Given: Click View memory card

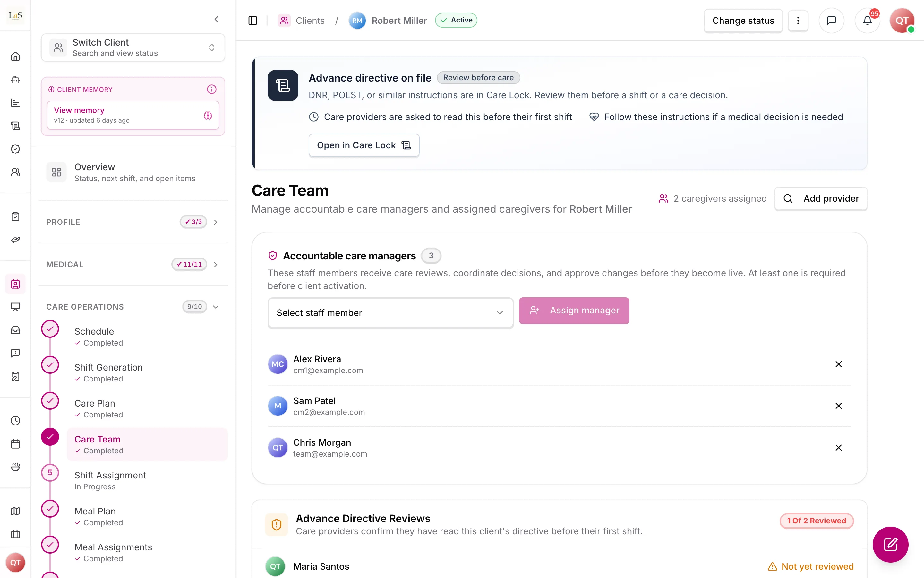Looking at the screenshot, I should (x=133, y=115).
